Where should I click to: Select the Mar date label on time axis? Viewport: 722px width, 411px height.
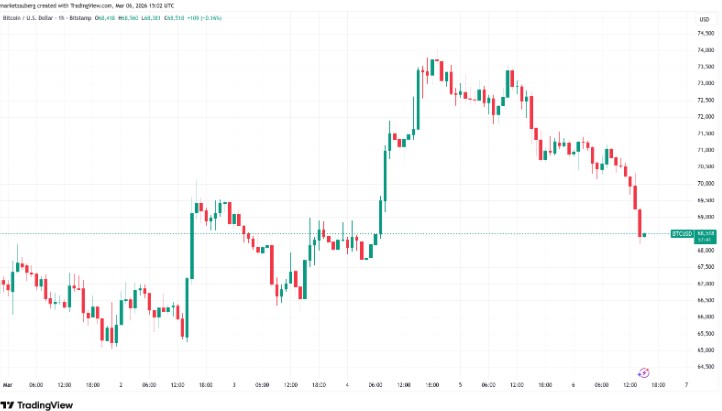7,385
